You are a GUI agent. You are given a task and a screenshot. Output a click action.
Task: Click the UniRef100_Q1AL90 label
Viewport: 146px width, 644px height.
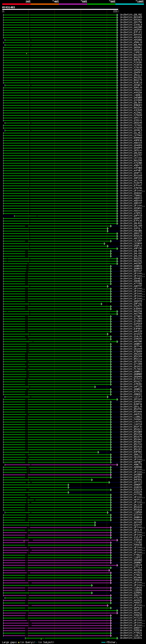131,336
